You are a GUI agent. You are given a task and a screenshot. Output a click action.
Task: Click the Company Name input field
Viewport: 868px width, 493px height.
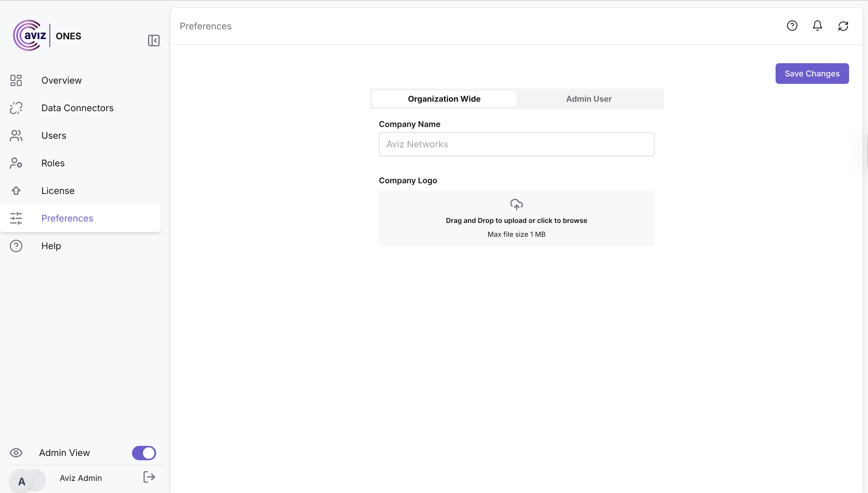click(516, 144)
